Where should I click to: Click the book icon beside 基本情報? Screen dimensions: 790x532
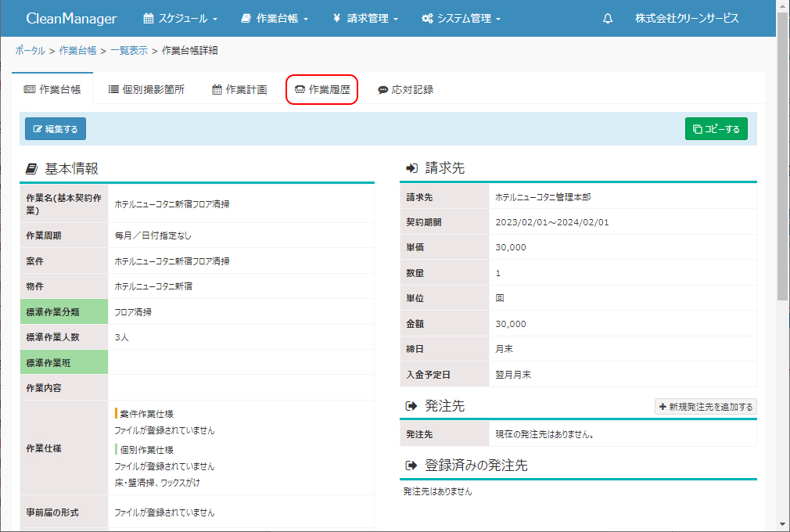pos(31,169)
